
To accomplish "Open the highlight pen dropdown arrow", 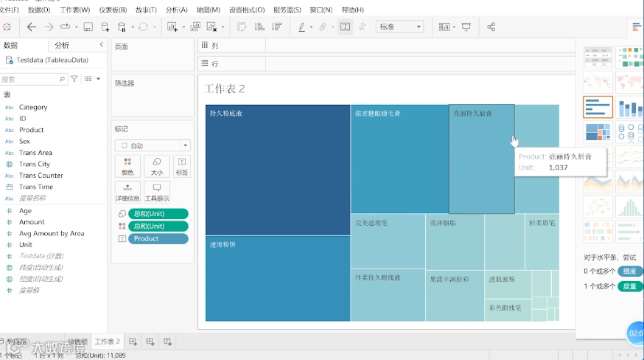I will [x=311, y=27].
